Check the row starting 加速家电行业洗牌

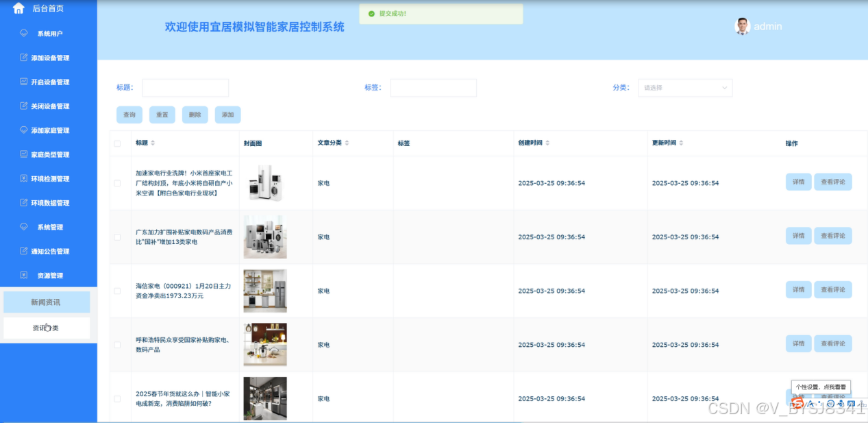click(x=117, y=183)
